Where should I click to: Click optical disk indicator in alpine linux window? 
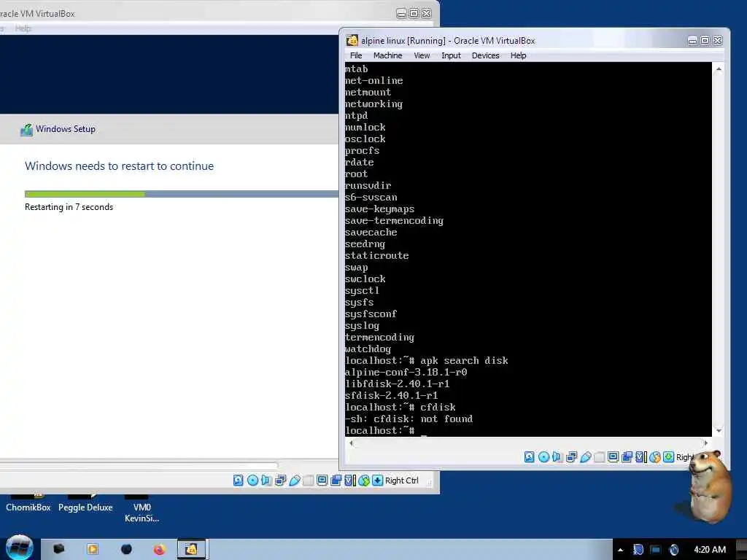(543, 457)
